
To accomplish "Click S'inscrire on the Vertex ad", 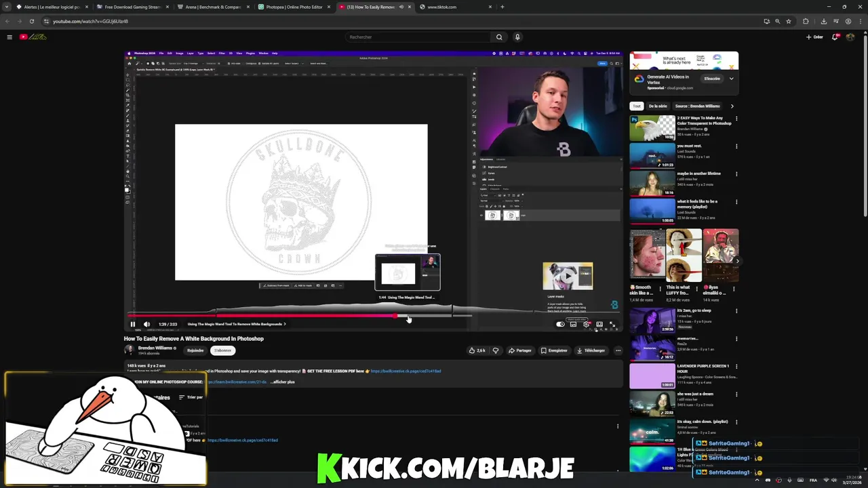I will 711,79.
